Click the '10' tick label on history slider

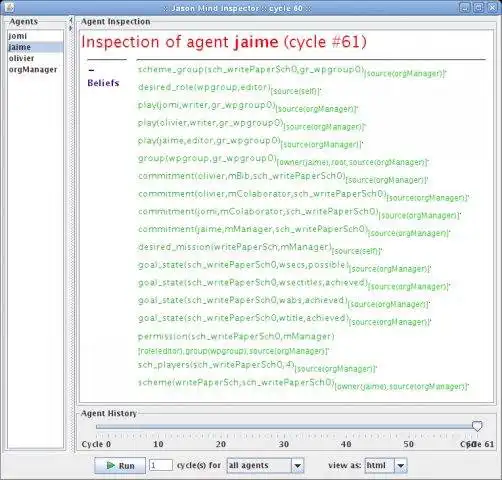click(x=158, y=444)
